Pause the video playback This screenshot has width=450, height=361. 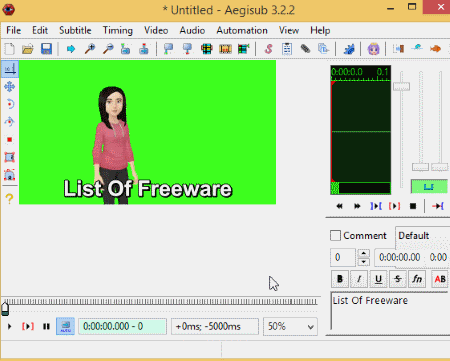pyautogui.click(x=46, y=326)
